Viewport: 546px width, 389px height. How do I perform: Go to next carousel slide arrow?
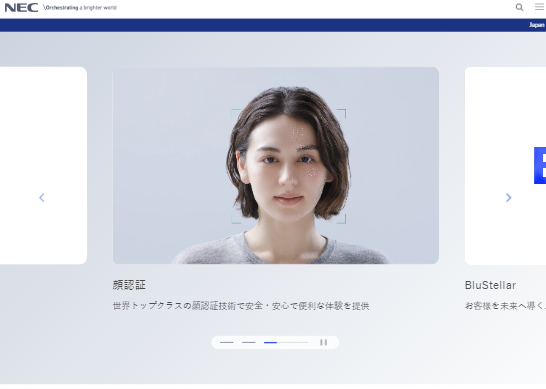(x=508, y=198)
